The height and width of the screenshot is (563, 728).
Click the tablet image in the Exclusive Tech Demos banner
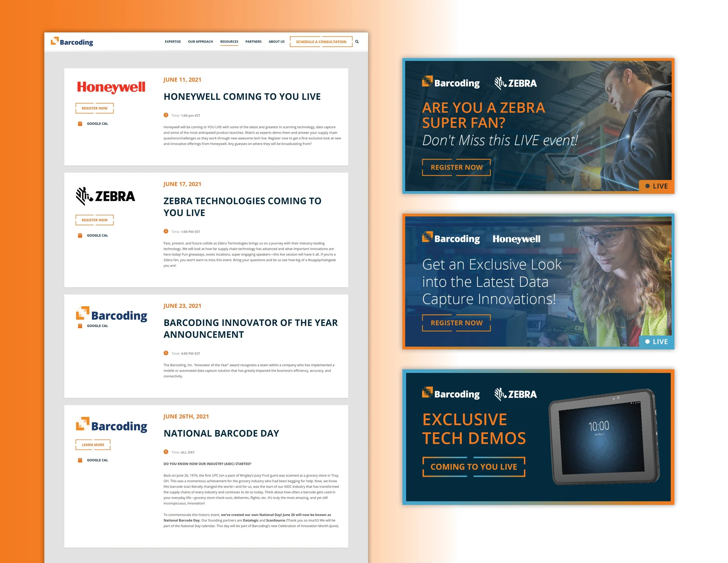(x=604, y=437)
